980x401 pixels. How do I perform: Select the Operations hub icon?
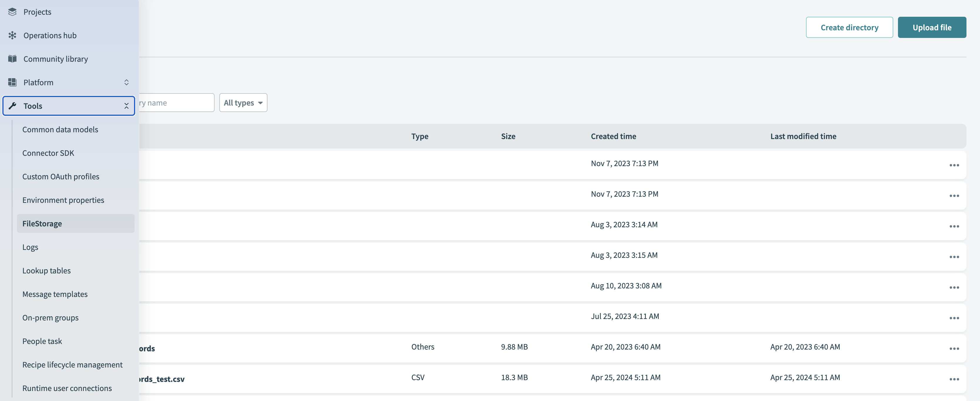[12, 36]
